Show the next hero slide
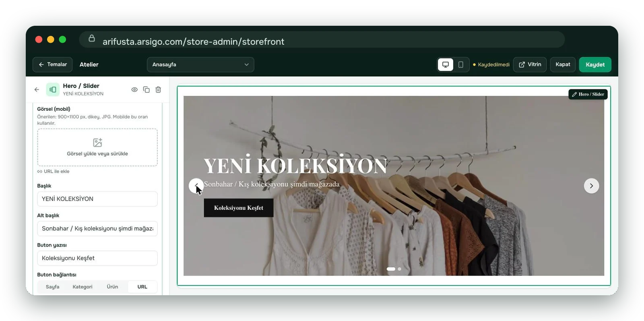644x321 pixels. coord(591,186)
